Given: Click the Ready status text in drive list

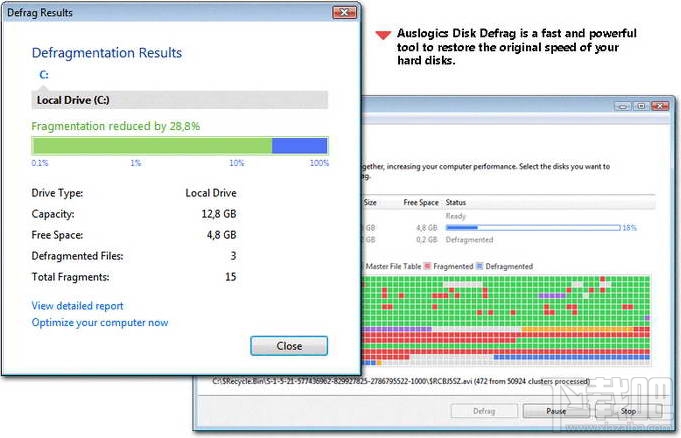Looking at the screenshot, I should (x=456, y=216).
